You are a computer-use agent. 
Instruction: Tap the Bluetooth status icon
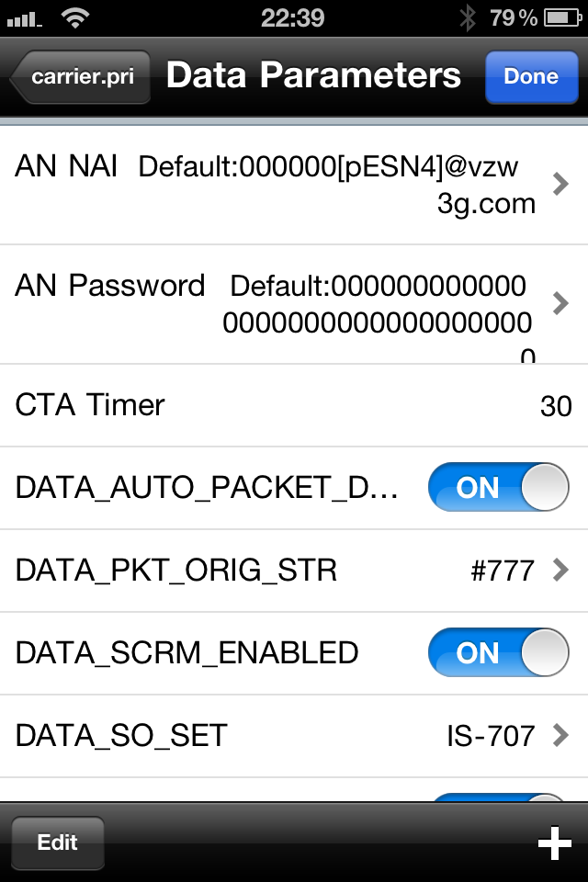tap(467, 18)
